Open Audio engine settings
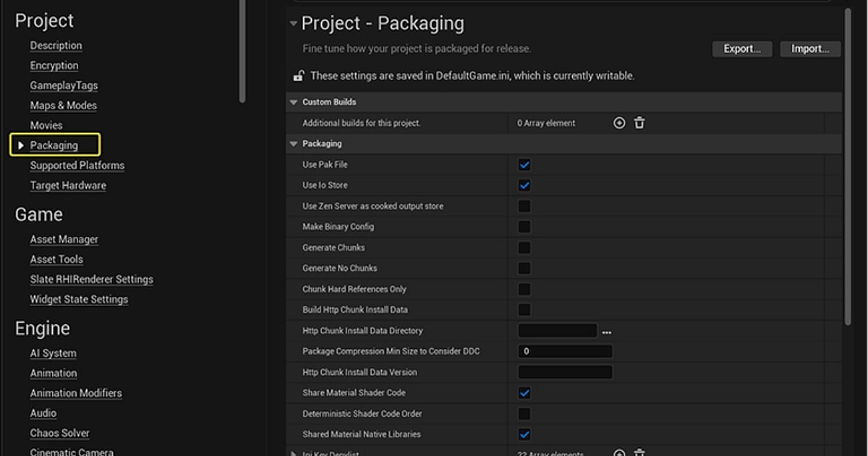The height and width of the screenshot is (456, 868). (x=43, y=413)
